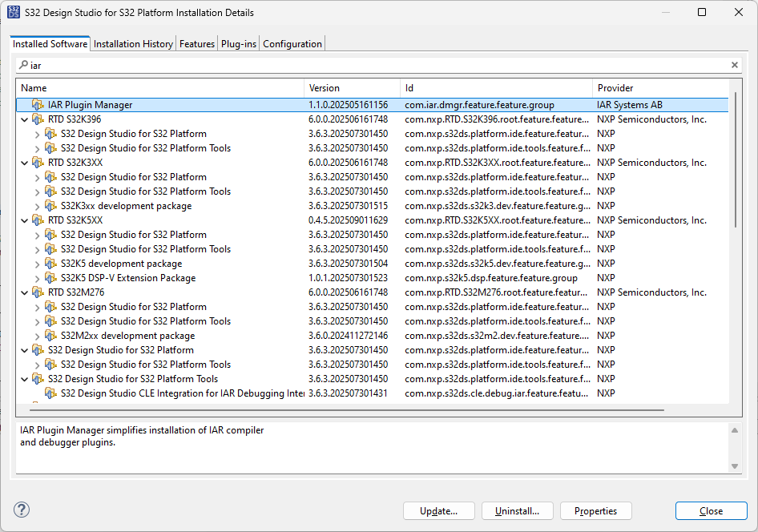
Task: Select the S32M2xx development package row
Action: [x=373, y=336]
